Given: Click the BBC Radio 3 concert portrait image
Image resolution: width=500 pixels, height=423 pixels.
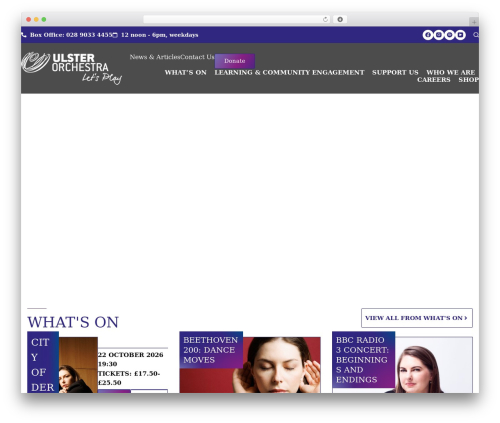Looking at the screenshot, I should pyautogui.click(x=433, y=365).
